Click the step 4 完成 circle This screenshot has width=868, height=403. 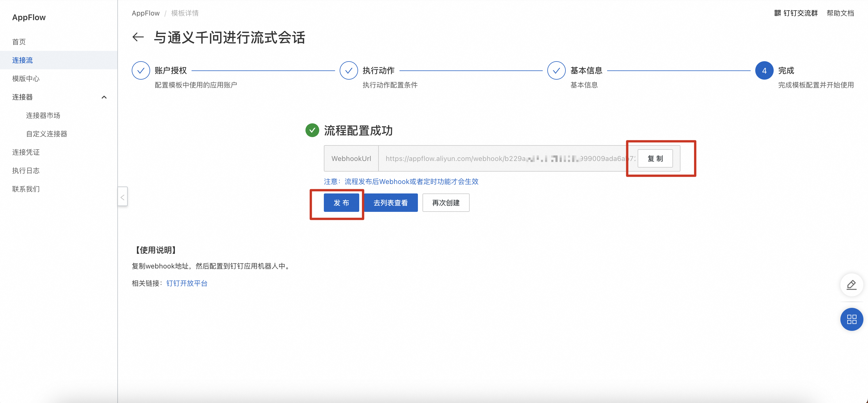coord(764,71)
